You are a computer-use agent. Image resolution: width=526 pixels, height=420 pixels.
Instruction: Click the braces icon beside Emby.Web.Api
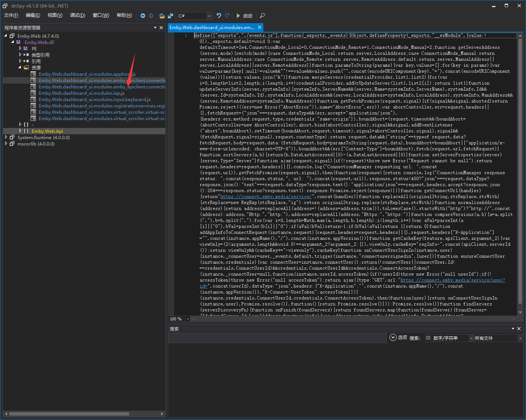(x=26, y=131)
